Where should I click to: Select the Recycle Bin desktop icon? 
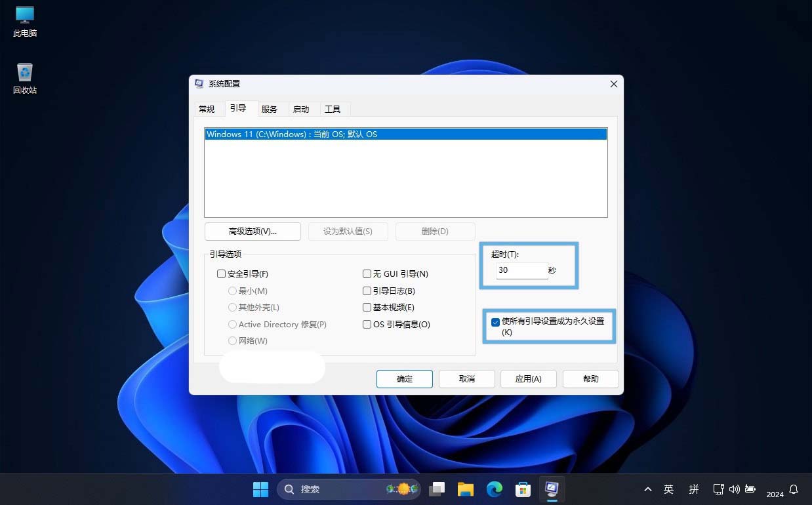24,78
